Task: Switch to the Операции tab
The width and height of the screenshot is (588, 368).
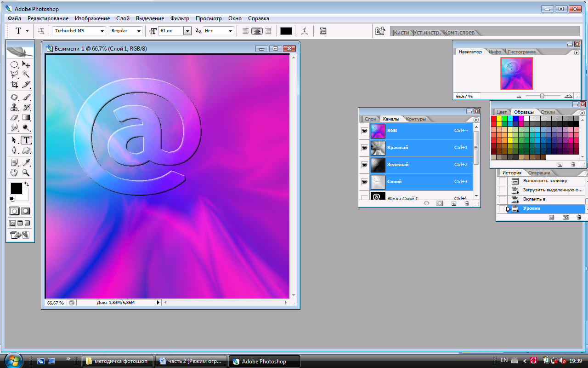Action: [x=539, y=173]
